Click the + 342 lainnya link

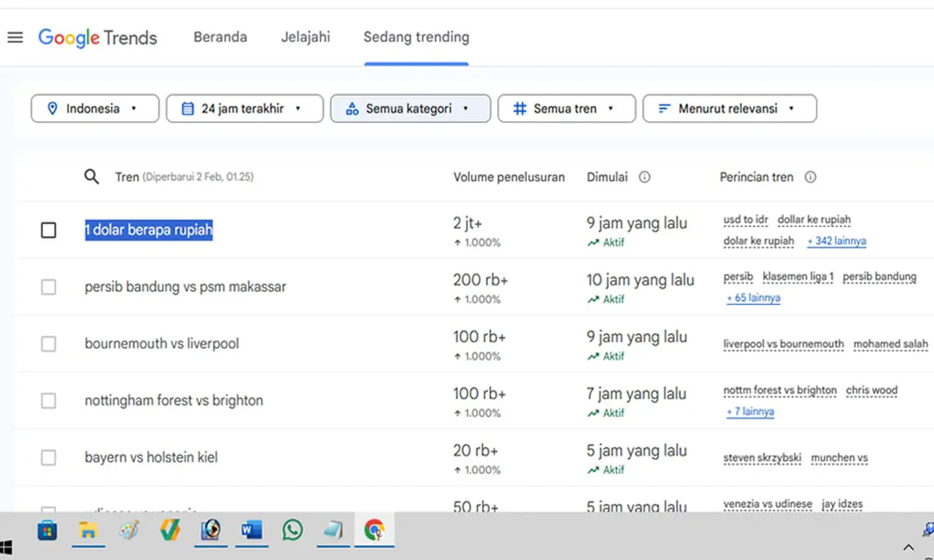836,241
